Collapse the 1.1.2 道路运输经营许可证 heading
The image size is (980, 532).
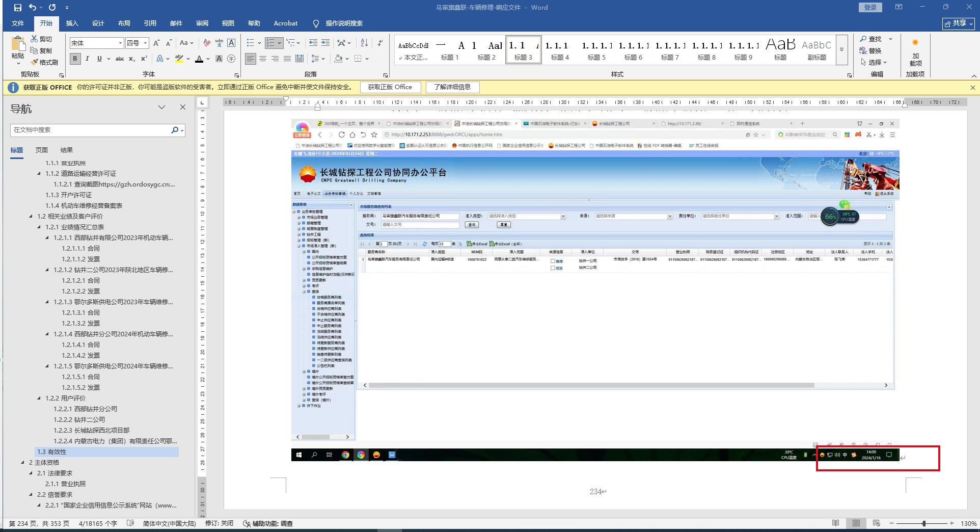39,174
